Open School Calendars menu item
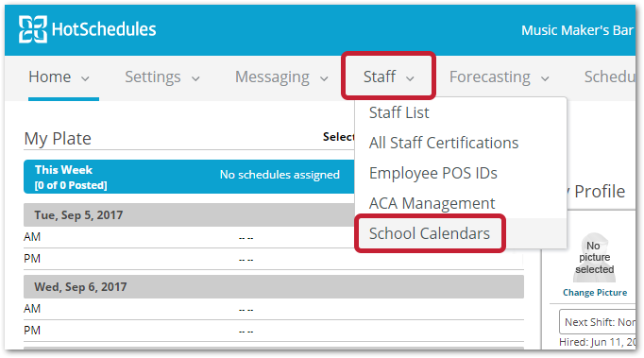This screenshot has height=358, width=644. [x=430, y=233]
